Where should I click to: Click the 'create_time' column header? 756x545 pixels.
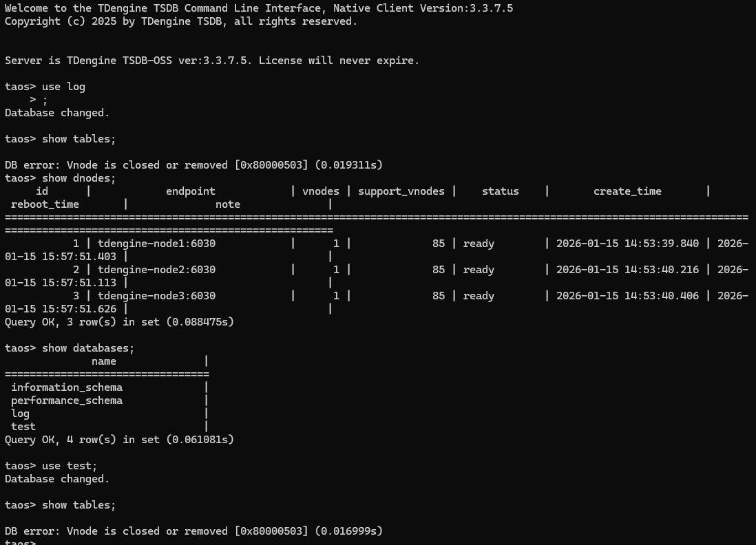627,191
